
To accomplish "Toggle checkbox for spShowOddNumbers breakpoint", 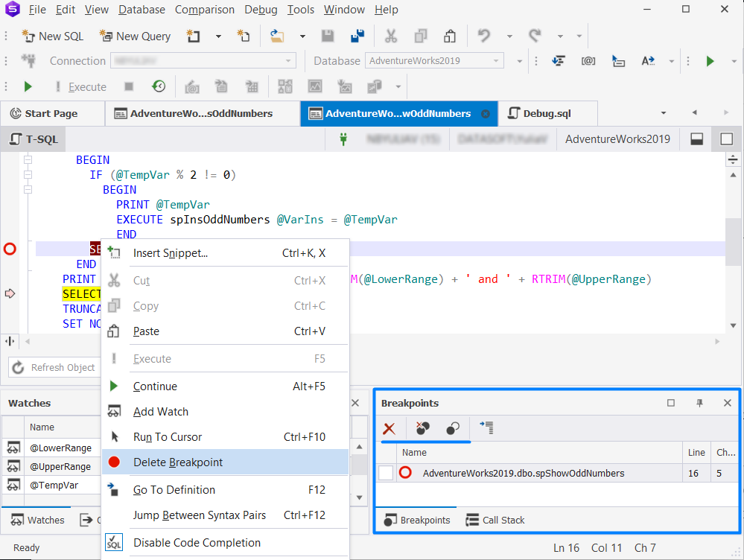I will [386, 473].
